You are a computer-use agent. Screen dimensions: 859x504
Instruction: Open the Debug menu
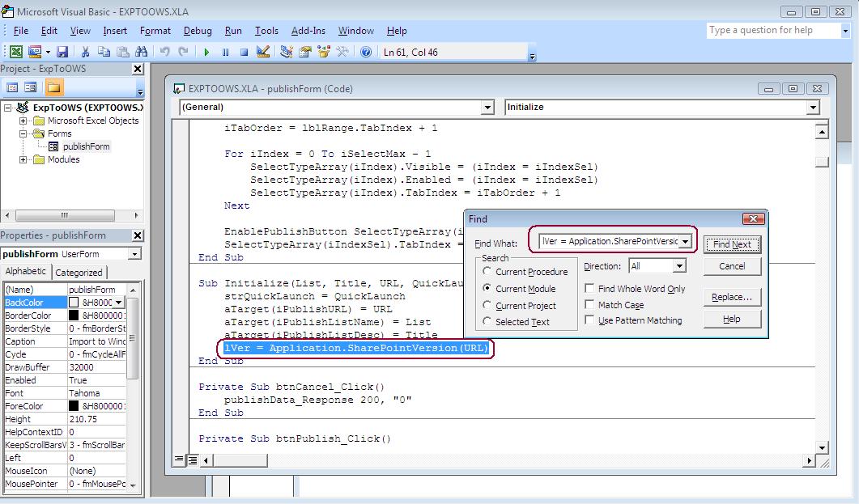pyautogui.click(x=198, y=31)
